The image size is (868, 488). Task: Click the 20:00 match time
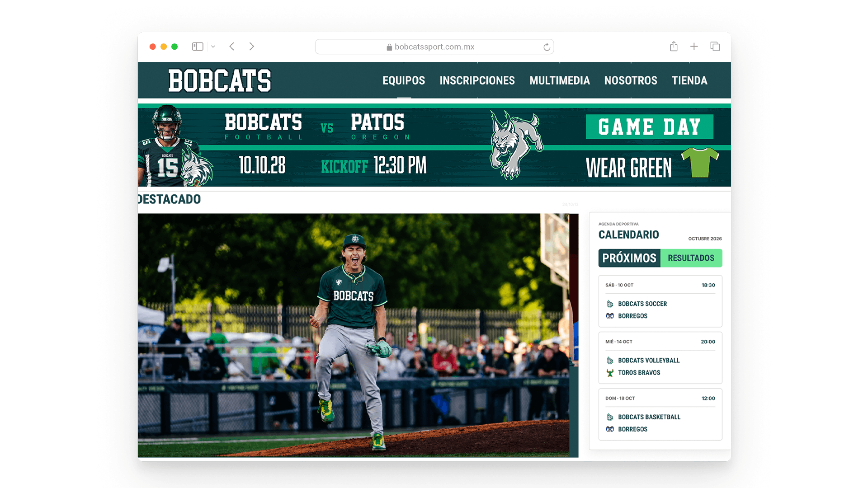click(708, 342)
